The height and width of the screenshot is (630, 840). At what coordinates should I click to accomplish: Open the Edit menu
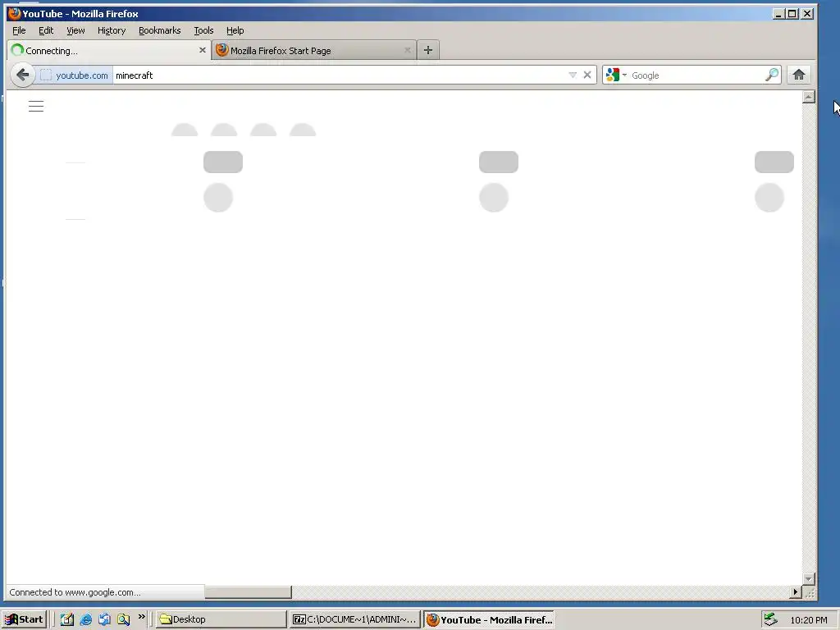point(46,30)
